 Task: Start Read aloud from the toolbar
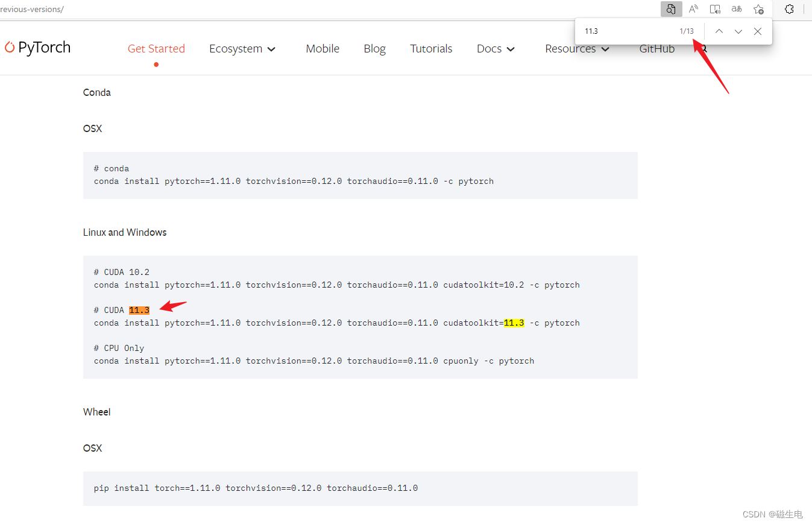tap(693, 9)
